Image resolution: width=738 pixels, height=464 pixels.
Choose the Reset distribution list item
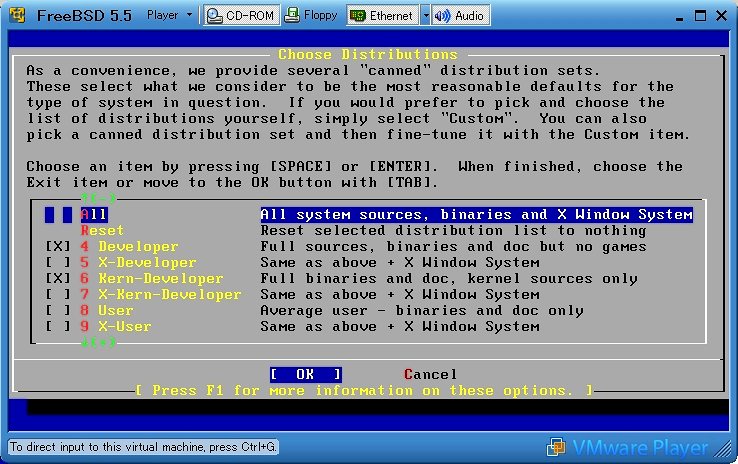coord(102,231)
